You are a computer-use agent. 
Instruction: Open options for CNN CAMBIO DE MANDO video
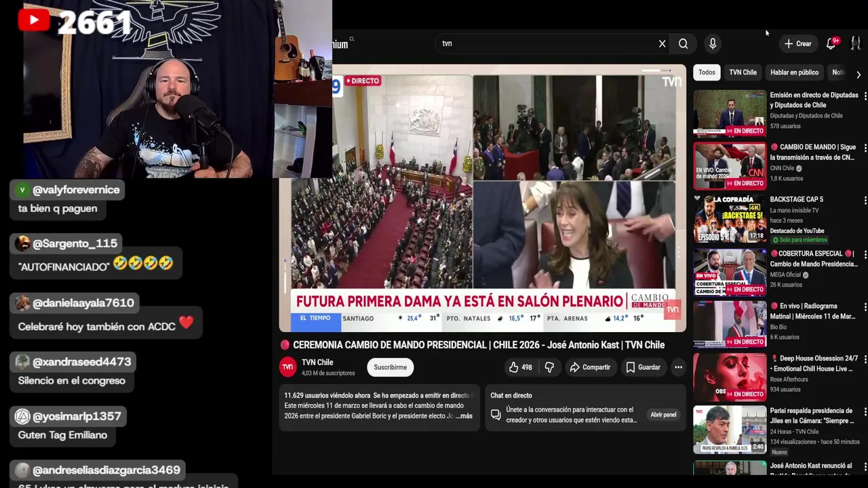[865, 148]
